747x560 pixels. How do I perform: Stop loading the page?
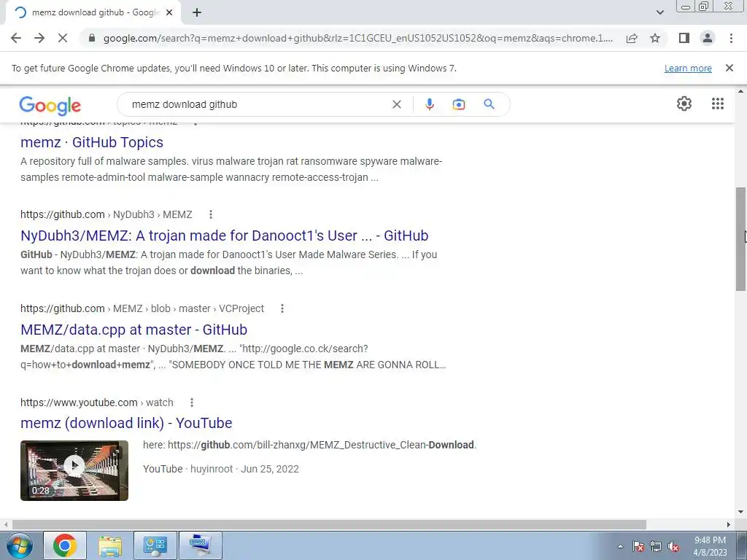click(63, 38)
